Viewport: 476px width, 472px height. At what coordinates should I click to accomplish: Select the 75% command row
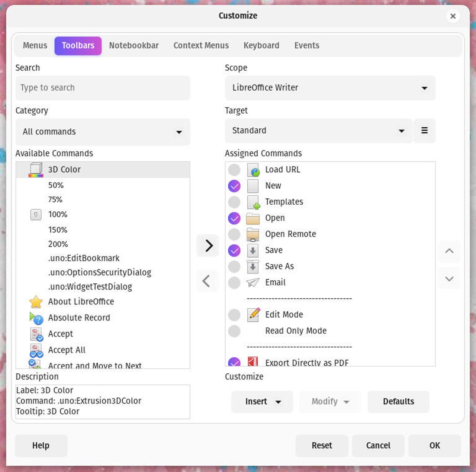point(103,200)
